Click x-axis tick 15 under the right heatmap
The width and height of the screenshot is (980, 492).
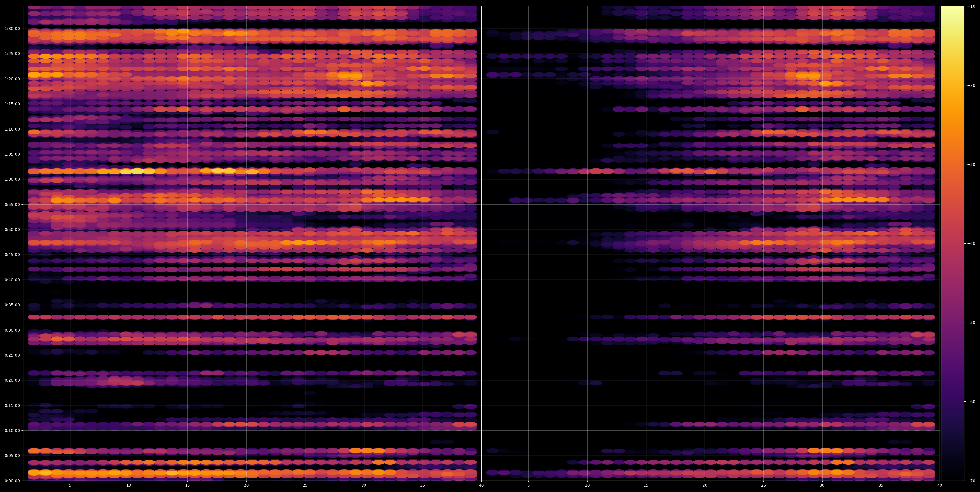point(646,486)
